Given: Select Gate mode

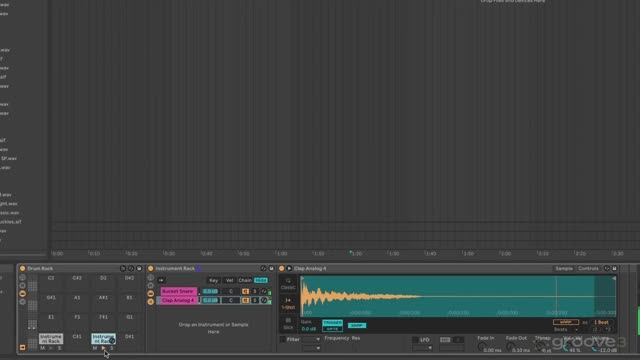Looking at the screenshot, I should (x=332, y=329).
